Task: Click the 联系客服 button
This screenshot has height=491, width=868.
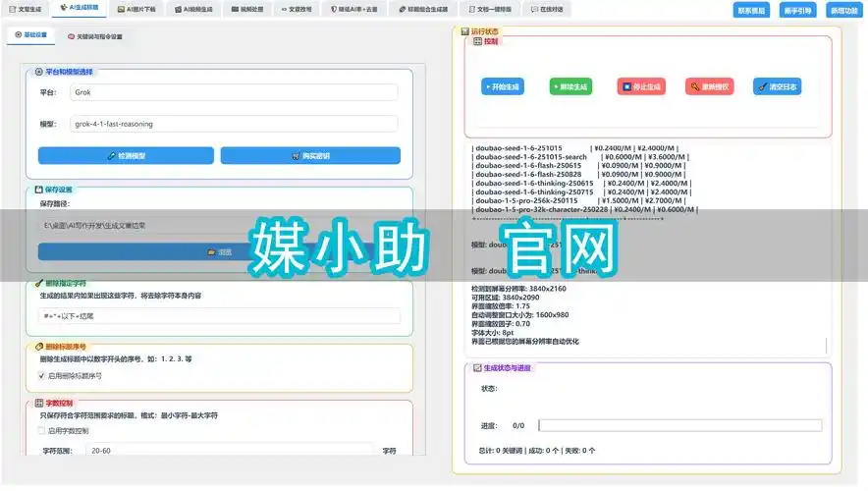Action: 751,10
